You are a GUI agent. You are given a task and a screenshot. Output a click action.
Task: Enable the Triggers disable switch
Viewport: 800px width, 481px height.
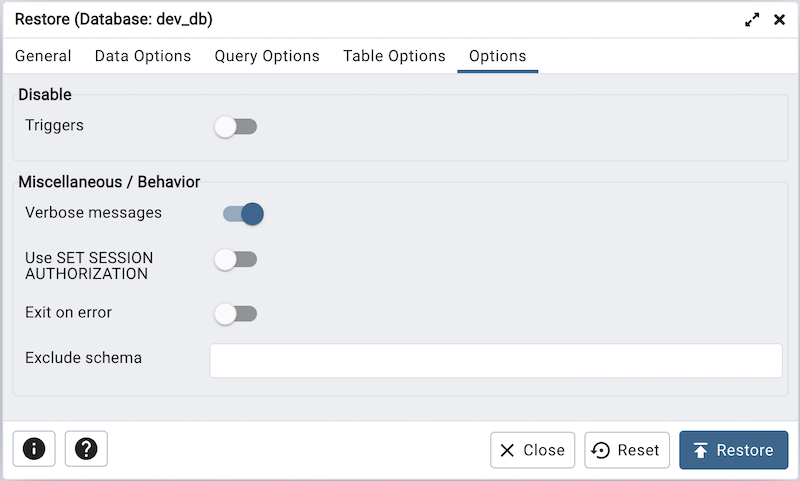pos(236,127)
